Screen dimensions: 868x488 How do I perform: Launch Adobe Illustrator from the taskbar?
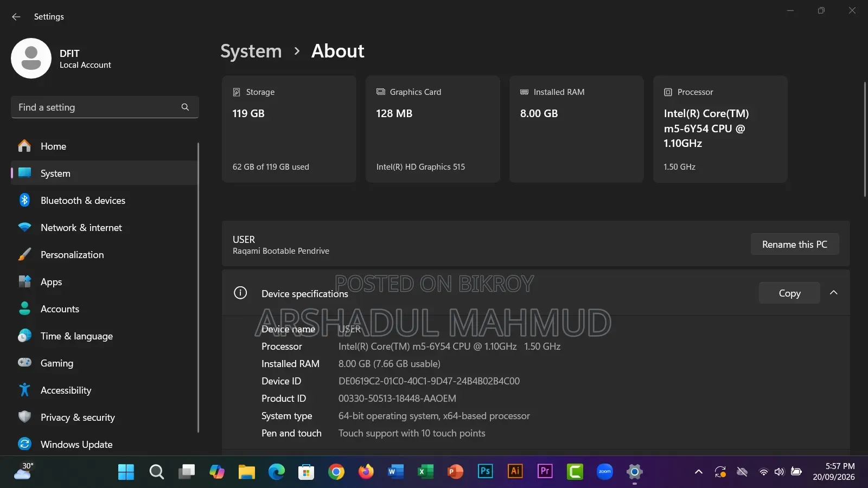coord(515,472)
